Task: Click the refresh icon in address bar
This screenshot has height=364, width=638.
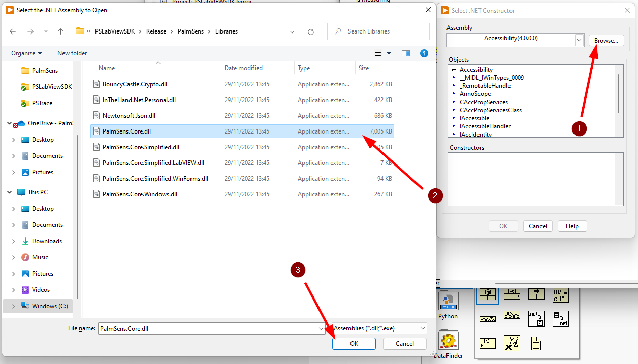Action: click(311, 31)
